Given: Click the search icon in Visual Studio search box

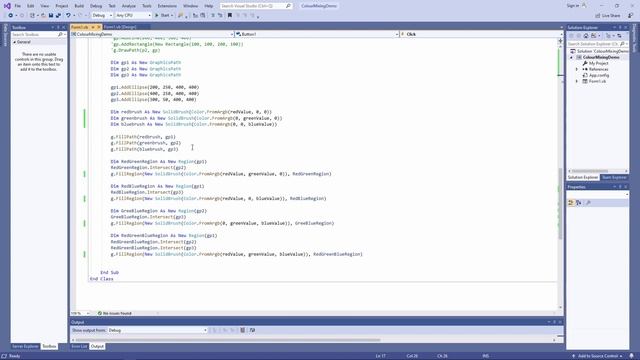Looking at the screenshot, I should coord(288,6).
